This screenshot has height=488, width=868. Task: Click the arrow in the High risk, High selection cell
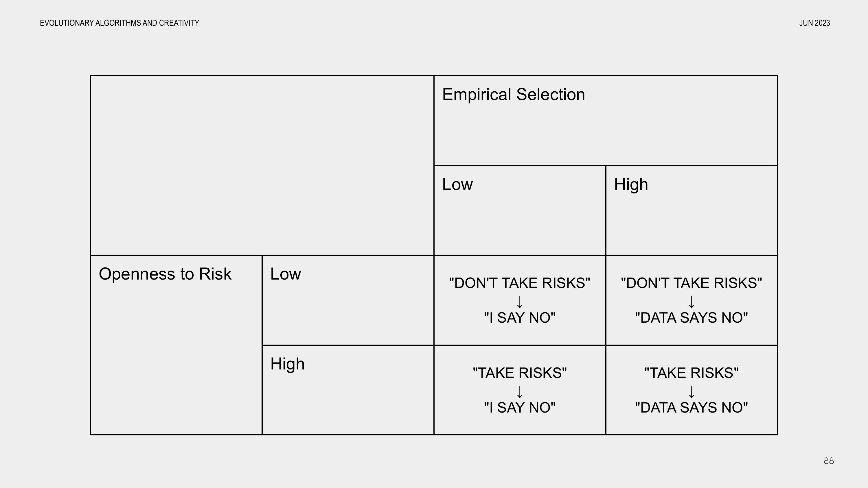692,392
